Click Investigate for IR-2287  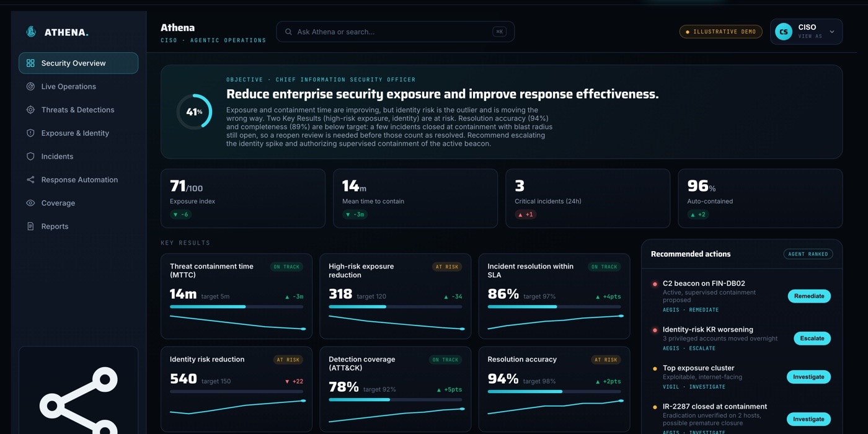pyautogui.click(x=808, y=419)
